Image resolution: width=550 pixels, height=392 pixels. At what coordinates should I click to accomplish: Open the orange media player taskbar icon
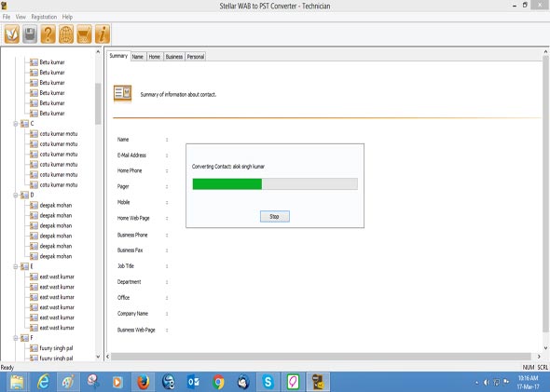[x=117, y=382]
